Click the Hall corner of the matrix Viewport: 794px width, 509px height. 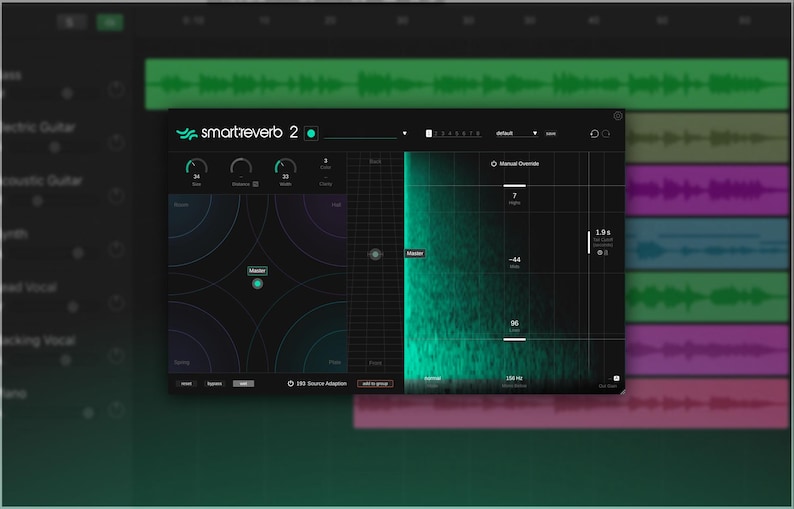coord(336,205)
